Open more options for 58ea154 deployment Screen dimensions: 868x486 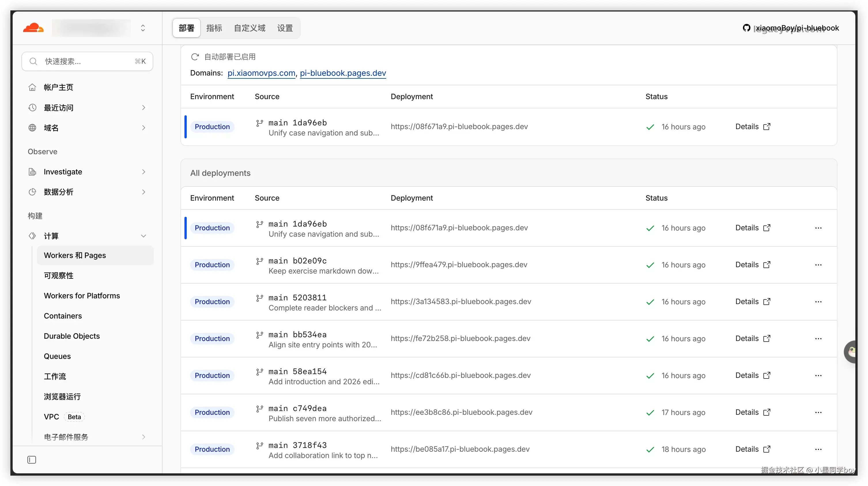click(x=818, y=376)
